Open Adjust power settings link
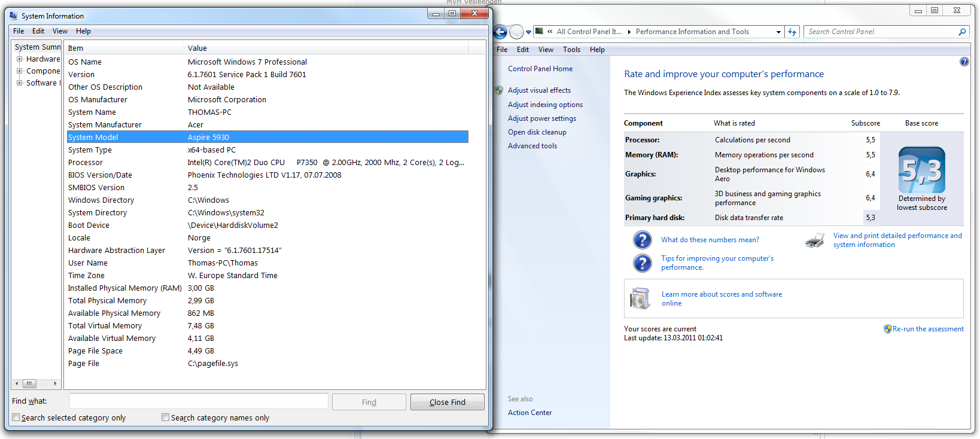The height and width of the screenshot is (439, 980). point(542,118)
